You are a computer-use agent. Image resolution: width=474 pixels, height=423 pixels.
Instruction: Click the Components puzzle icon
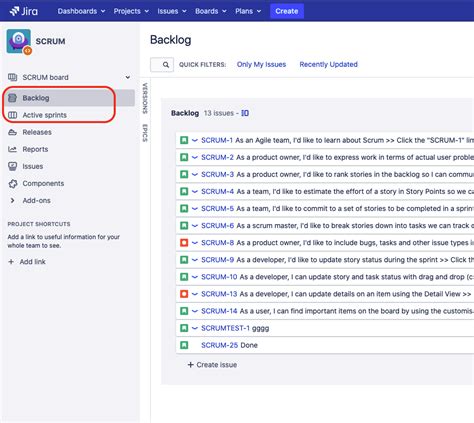click(13, 184)
